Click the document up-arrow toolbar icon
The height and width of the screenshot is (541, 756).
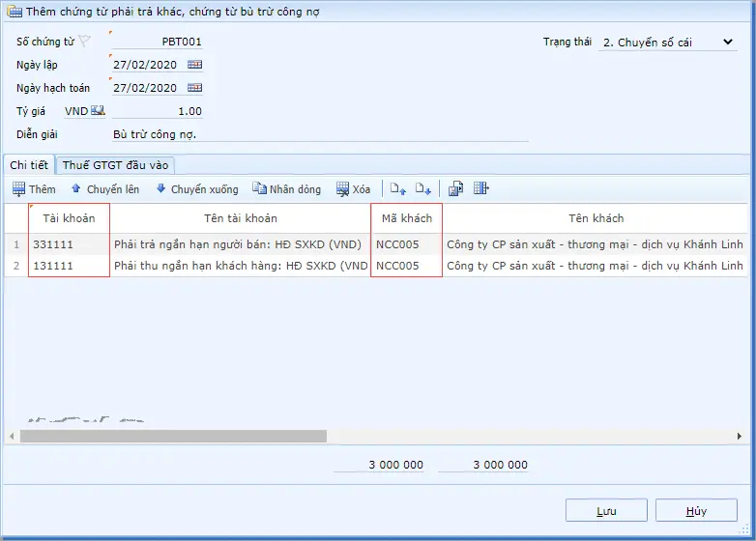click(398, 188)
